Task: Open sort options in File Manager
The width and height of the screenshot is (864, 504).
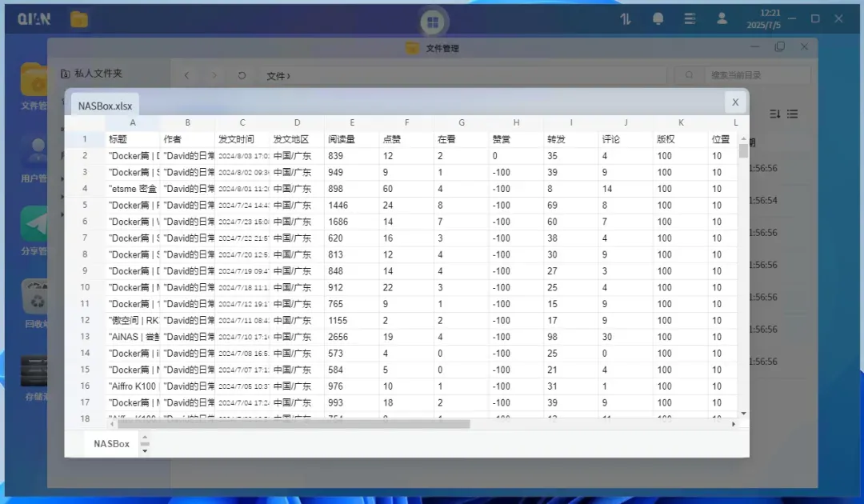Action: (774, 114)
